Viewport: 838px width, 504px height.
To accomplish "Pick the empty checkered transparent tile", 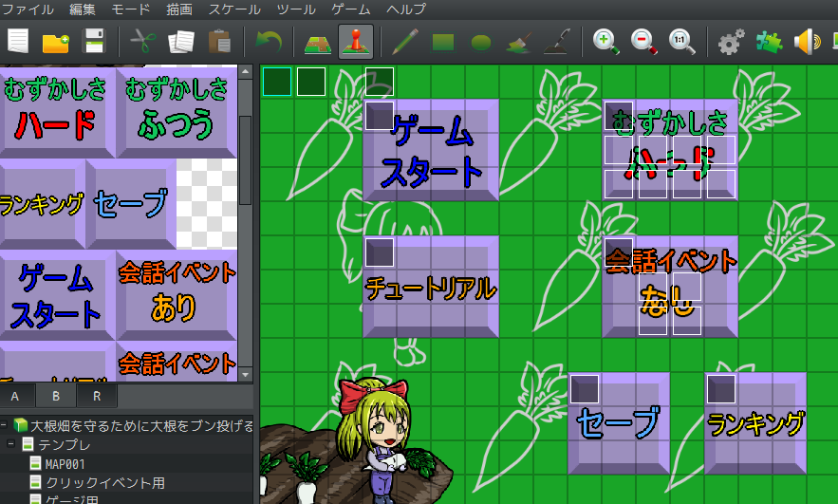I will tap(207, 204).
